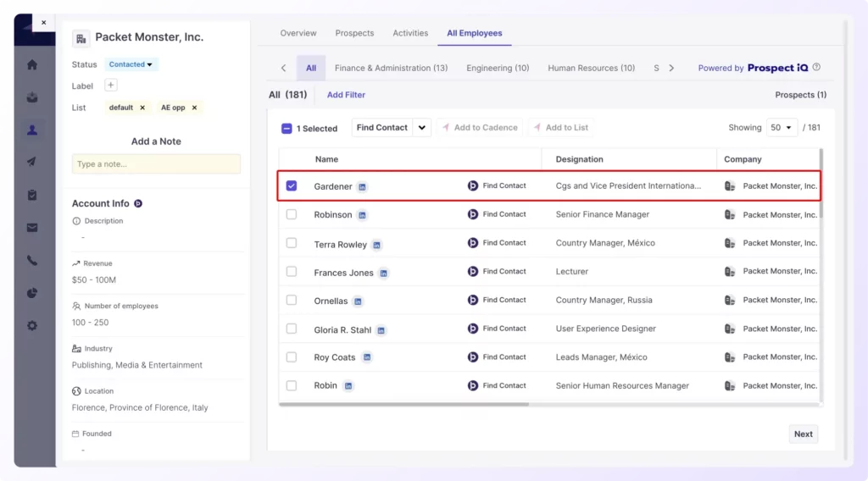The image size is (868, 481).
Task: Show more department tabs with right chevron
Action: [x=671, y=68]
